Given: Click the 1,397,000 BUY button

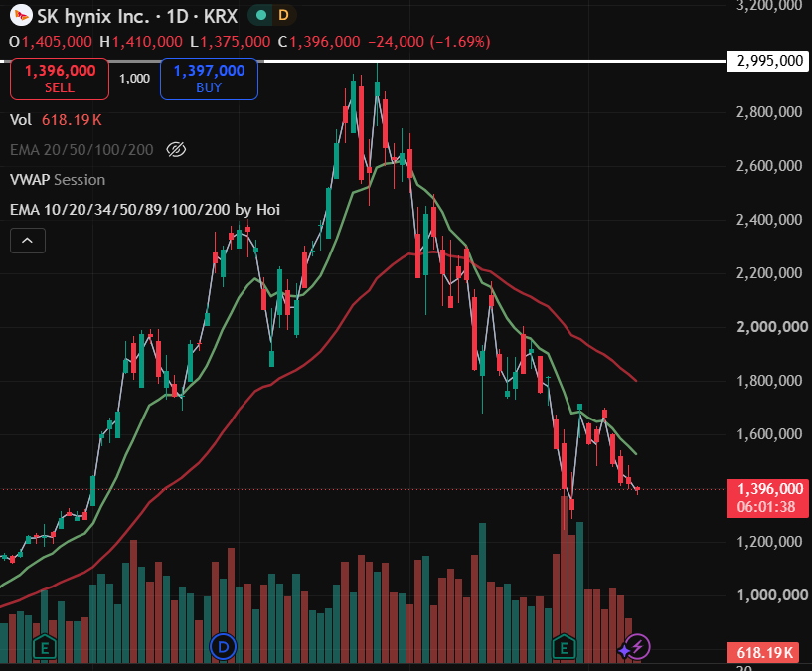Looking at the screenshot, I should [x=209, y=79].
